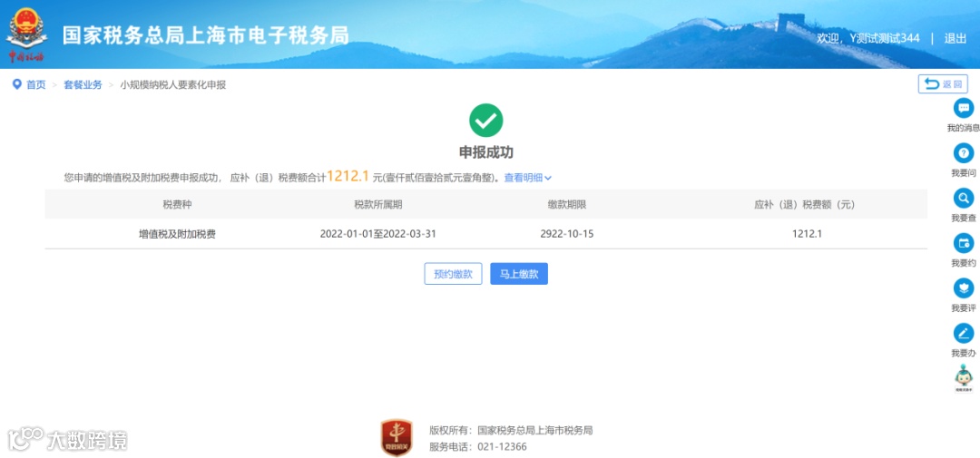This screenshot has width=980, height=458.
Task: Go back with the 返回 button
Action: point(943,84)
